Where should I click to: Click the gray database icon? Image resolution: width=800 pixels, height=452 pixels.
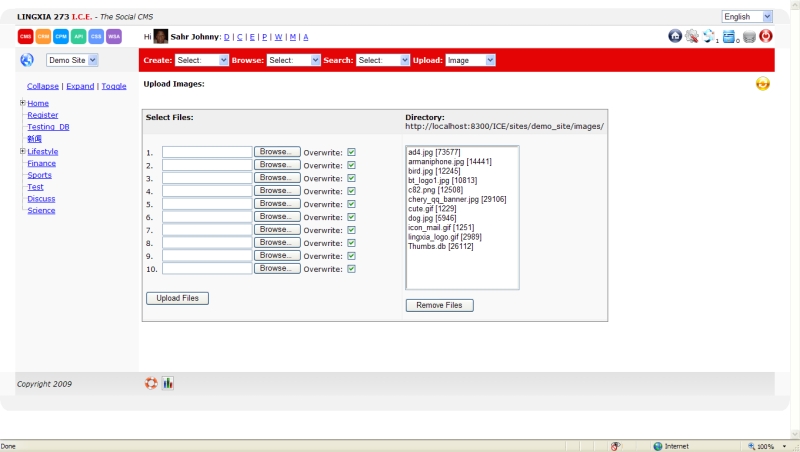click(x=749, y=37)
